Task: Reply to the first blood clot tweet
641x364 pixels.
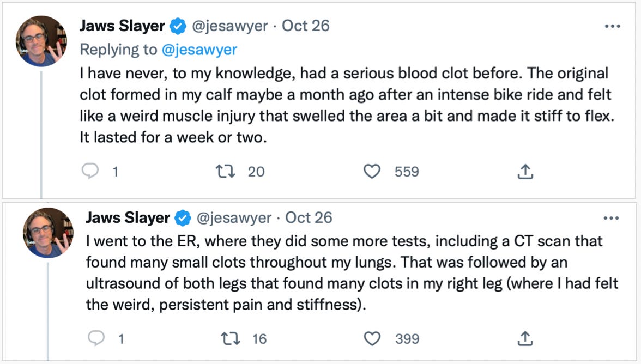Action: (89, 172)
